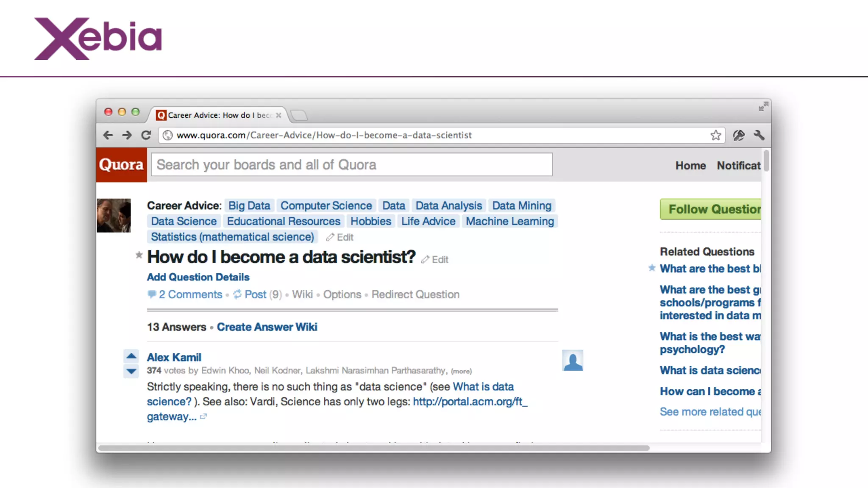Open the wrench settings menu
The image size is (868, 488).
click(759, 135)
